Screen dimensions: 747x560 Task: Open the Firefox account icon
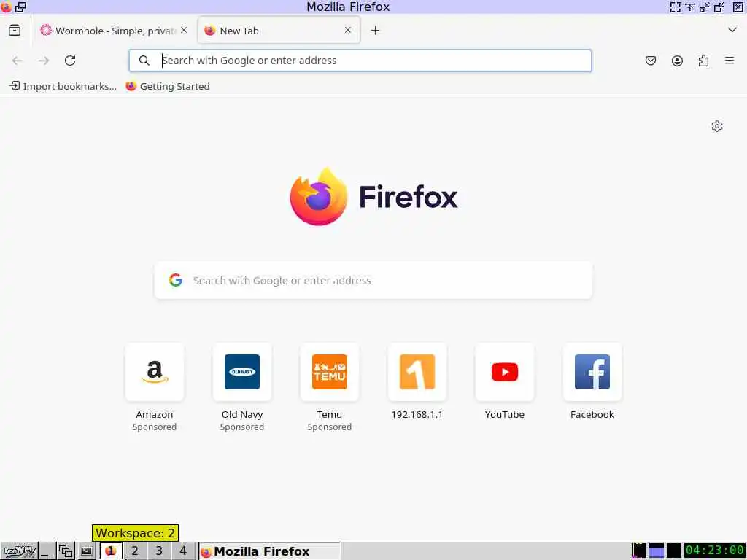[677, 61]
